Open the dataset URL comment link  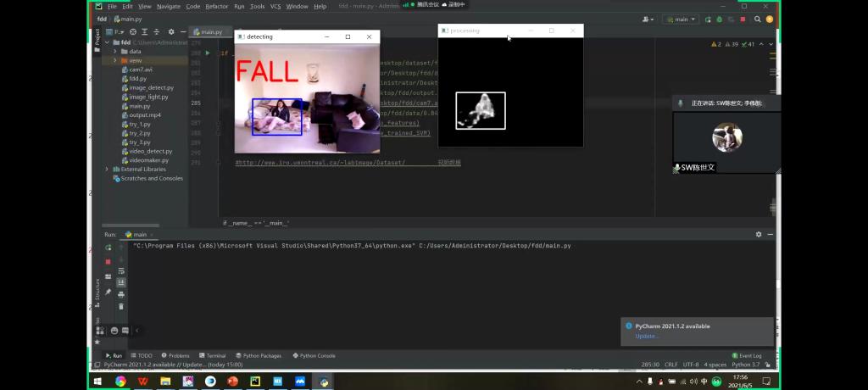coord(320,163)
